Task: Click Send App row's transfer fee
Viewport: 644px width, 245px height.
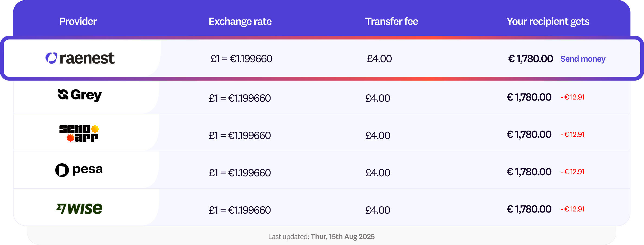Action: (378, 135)
